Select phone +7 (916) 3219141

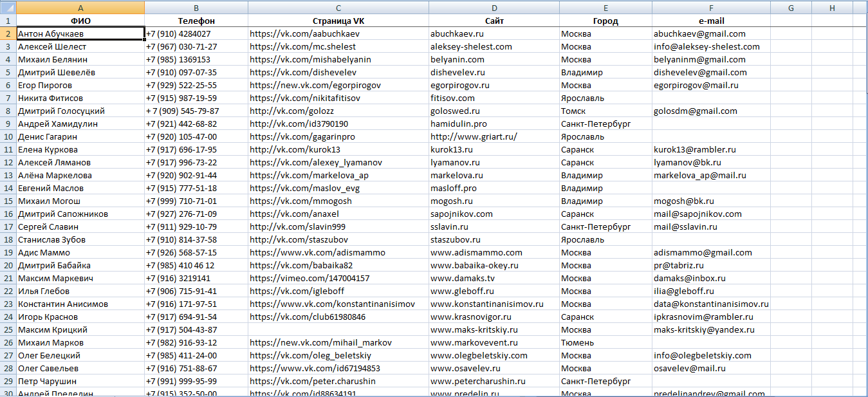tap(196, 278)
